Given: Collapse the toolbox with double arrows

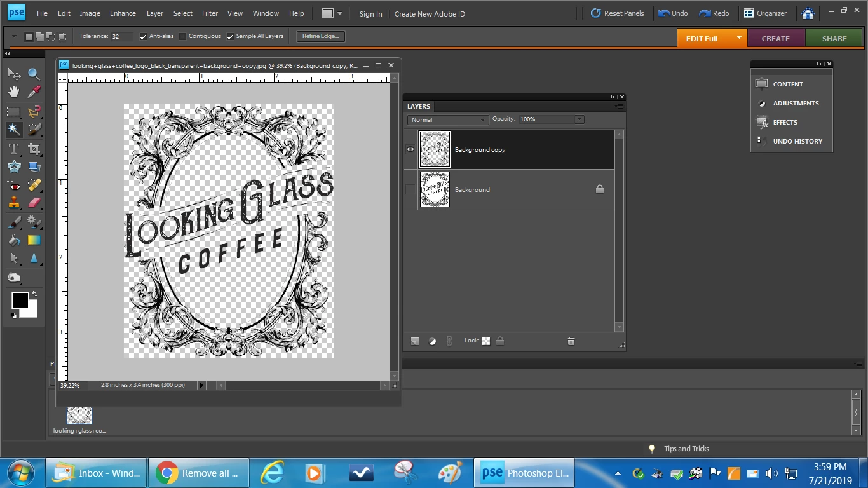Looking at the screenshot, I should click(x=8, y=54).
